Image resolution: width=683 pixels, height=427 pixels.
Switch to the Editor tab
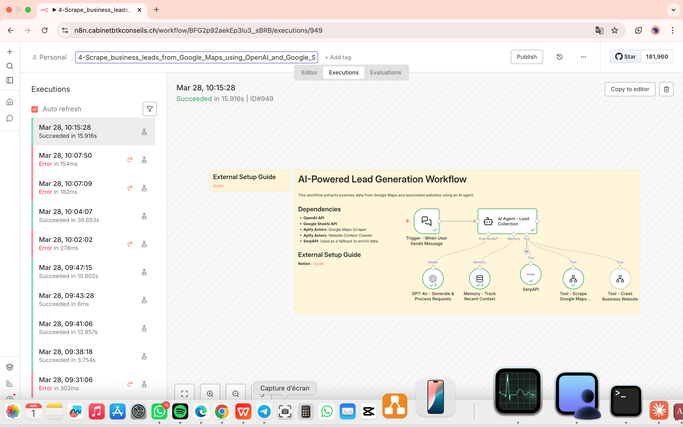(309, 72)
